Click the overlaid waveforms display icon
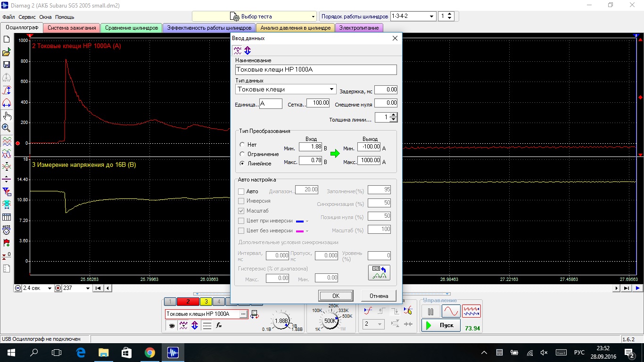This screenshot has height=362, width=644. point(7,154)
